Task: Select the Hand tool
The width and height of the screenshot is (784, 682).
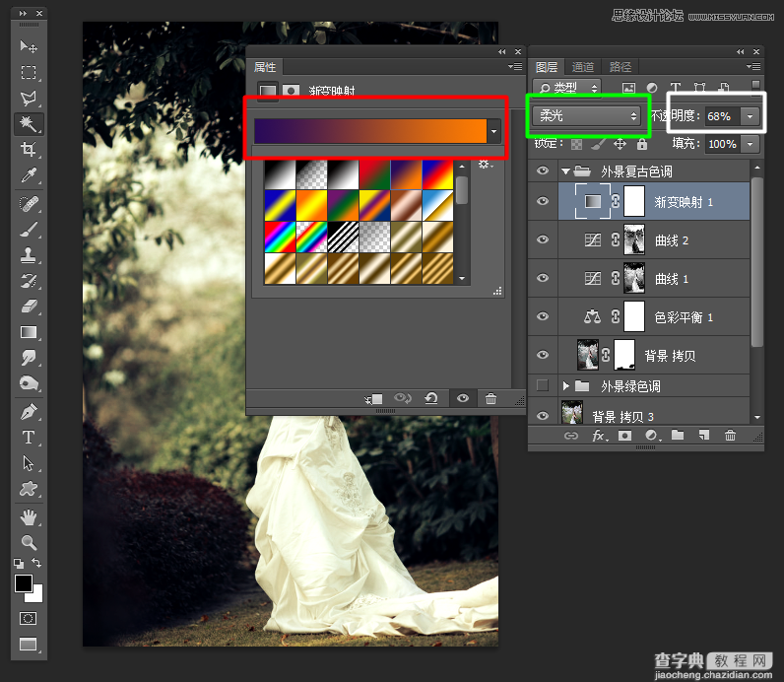Action: pyautogui.click(x=29, y=517)
